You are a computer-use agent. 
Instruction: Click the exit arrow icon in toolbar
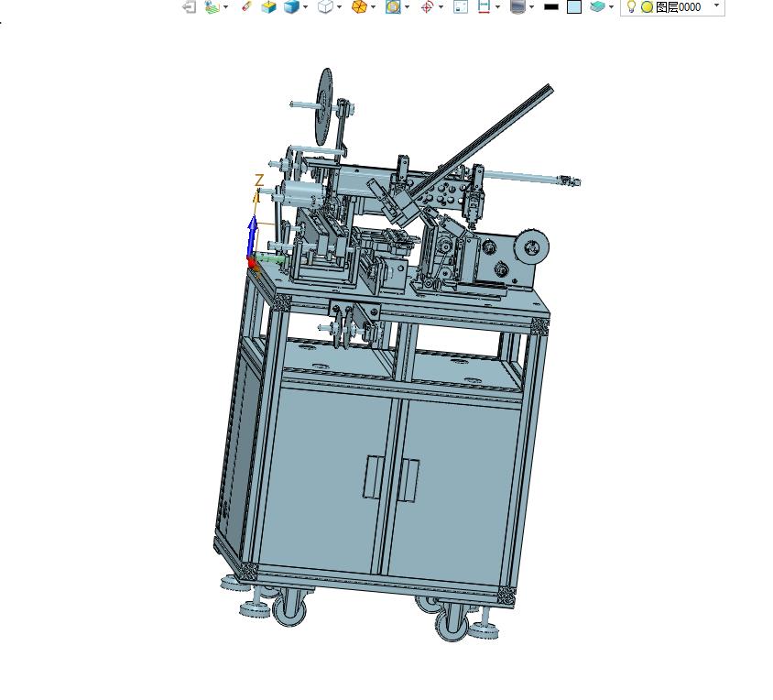pos(190,7)
